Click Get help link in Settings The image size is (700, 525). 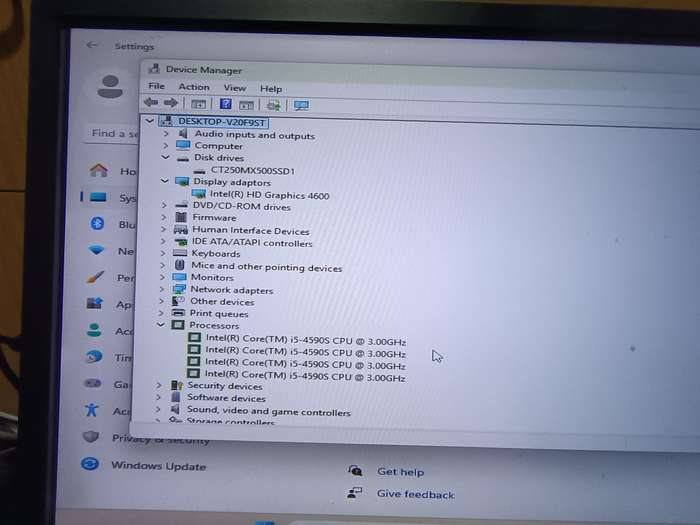click(x=400, y=471)
